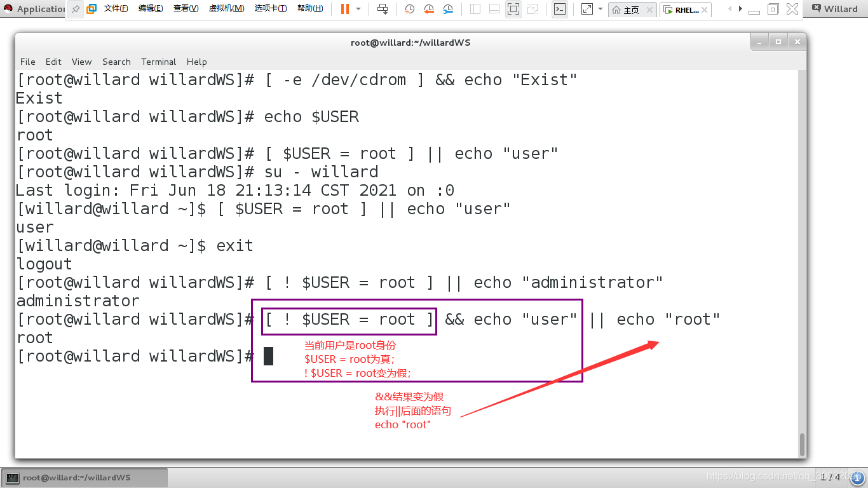Suspend the VM with the orange pause icon
This screenshot has width=868, height=488.
344,10
